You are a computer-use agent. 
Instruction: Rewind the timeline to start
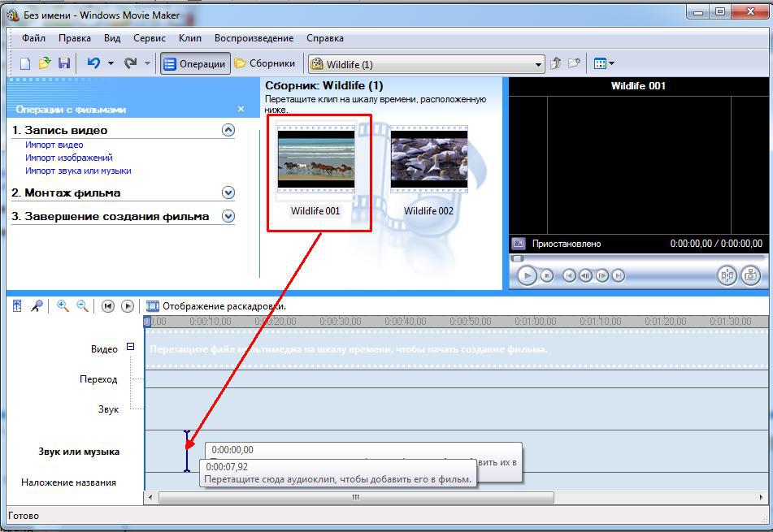pyautogui.click(x=108, y=306)
